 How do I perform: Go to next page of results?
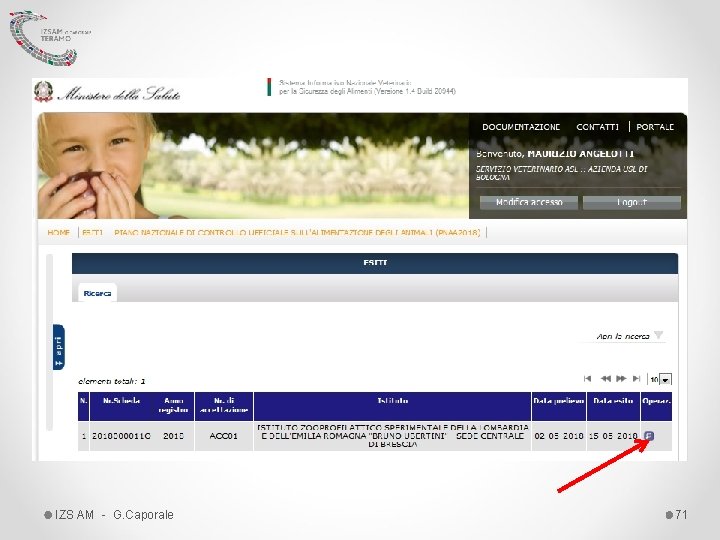click(x=621, y=379)
